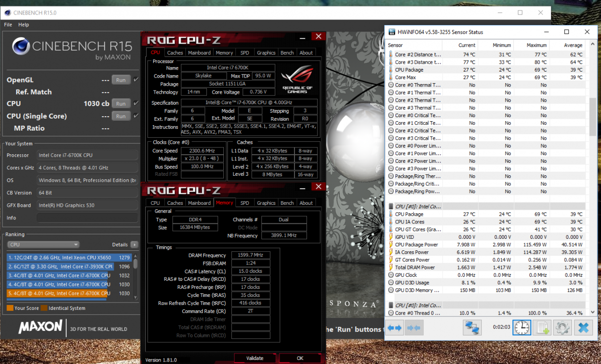This screenshot has height=364, width=601.
Task: Click the CAS# Latency (CL) value field
Action: pos(250,271)
